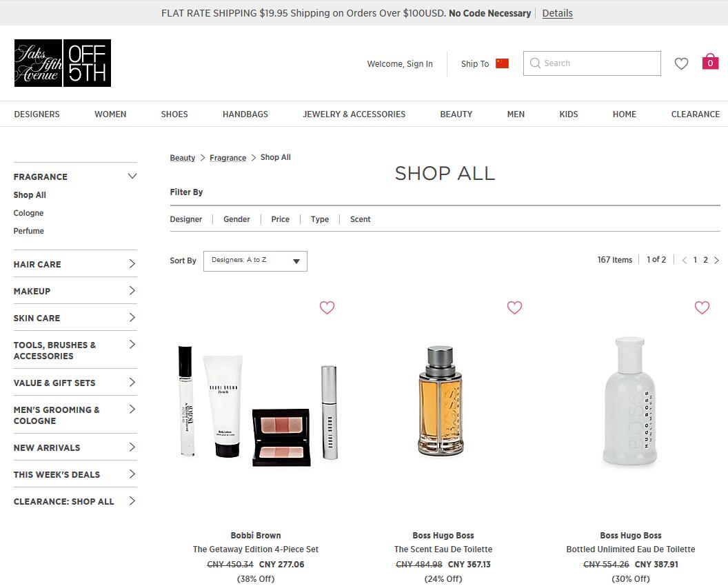Click the CNY 367.13 sale price
728x586 pixels.
tap(469, 564)
